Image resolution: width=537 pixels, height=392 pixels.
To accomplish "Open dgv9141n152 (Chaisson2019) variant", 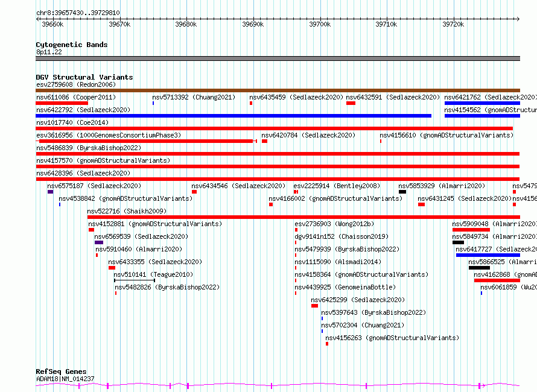I will click(x=342, y=236).
